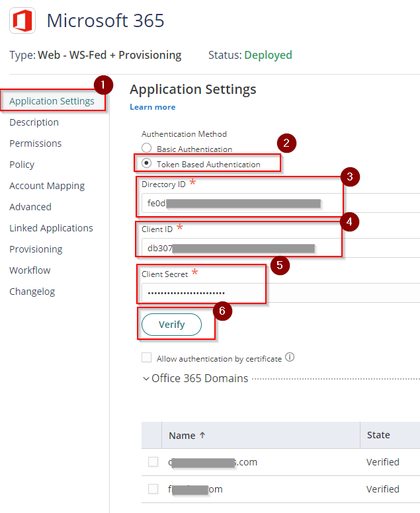Check the second domain row starting with f
The width and height of the screenshot is (420, 513).
(x=153, y=489)
